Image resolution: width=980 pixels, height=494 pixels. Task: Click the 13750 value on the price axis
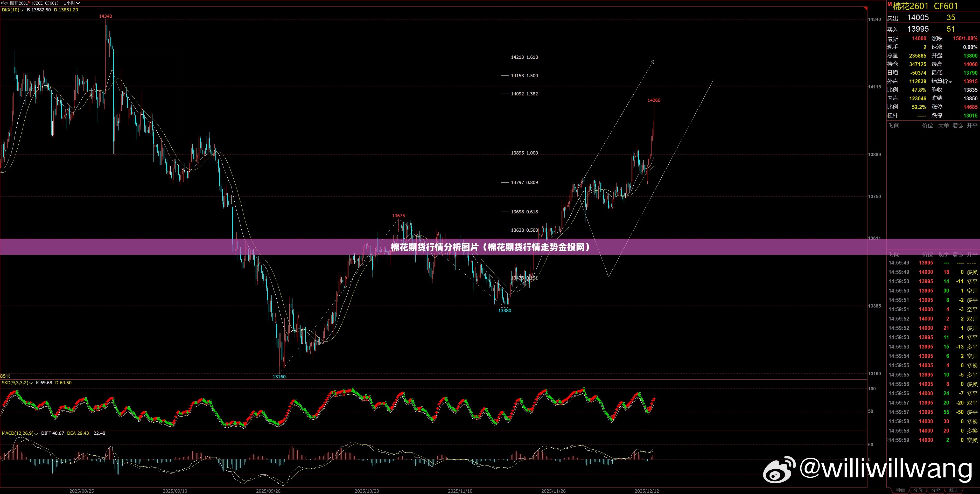pos(874,196)
